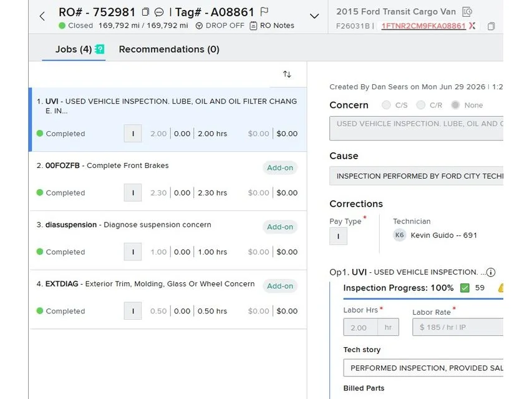This screenshot has height=399, width=532.
Task: Open RO Notes
Action: click(x=272, y=26)
